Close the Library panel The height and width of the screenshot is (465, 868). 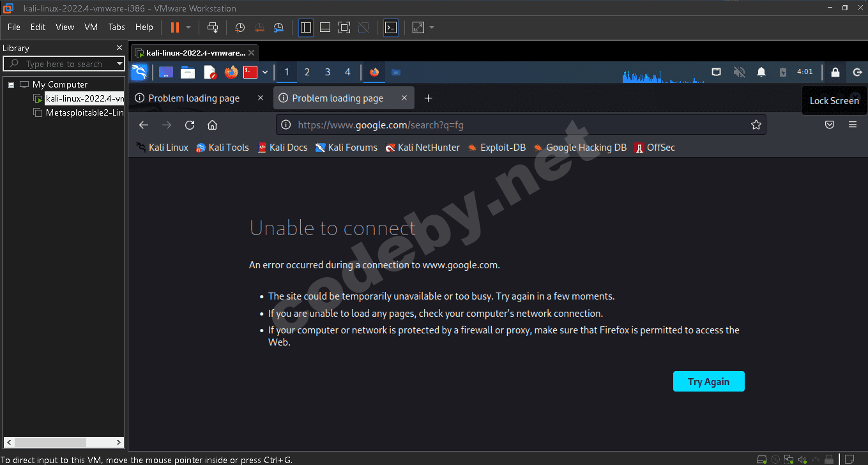(x=119, y=48)
